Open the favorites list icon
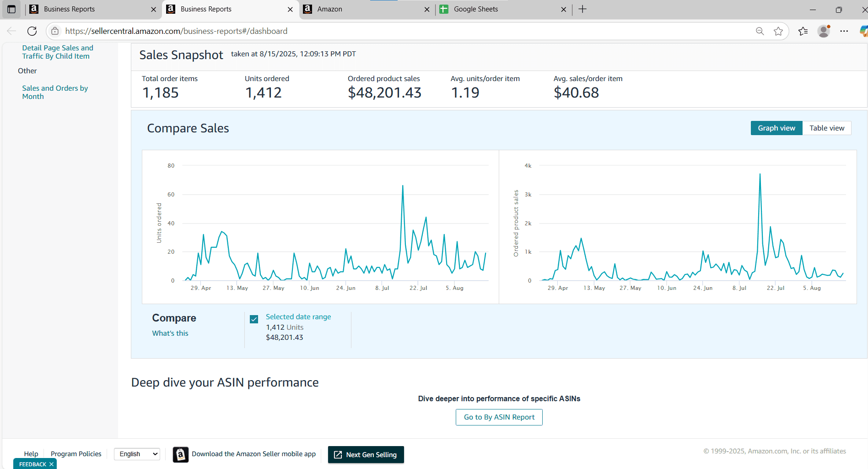This screenshot has height=469, width=868. [x=803, y=31]
